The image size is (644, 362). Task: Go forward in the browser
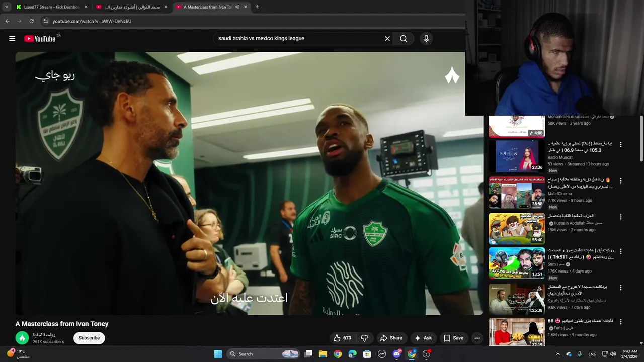(x=19, y=21)
